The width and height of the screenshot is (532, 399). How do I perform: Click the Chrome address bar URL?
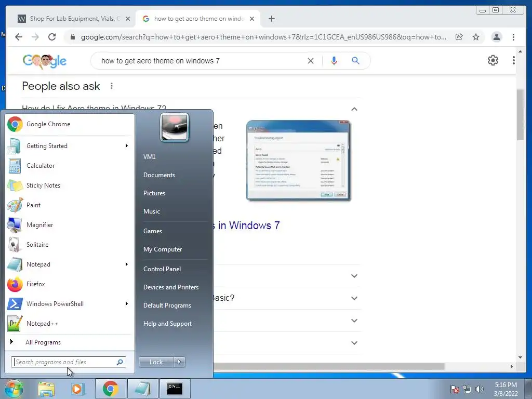263,37
